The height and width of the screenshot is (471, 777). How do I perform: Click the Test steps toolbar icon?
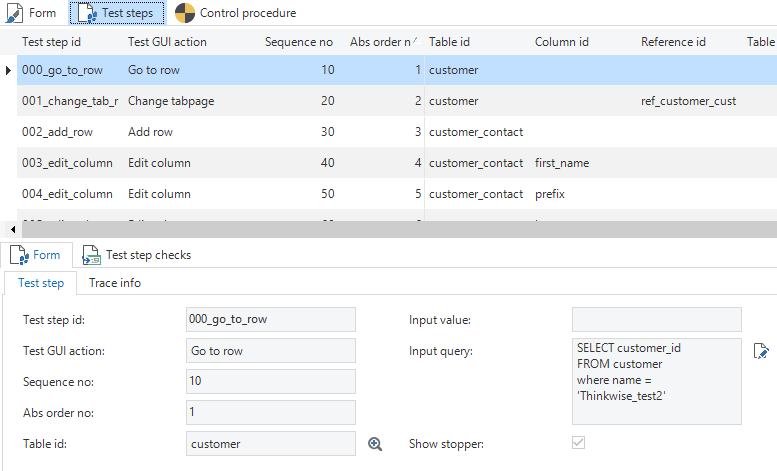[85, 13]
